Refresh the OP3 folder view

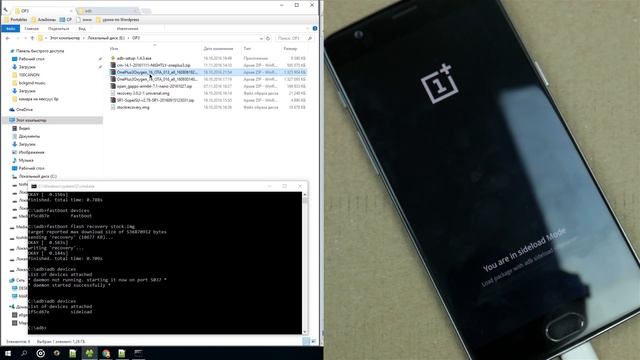tap(268, 38)
